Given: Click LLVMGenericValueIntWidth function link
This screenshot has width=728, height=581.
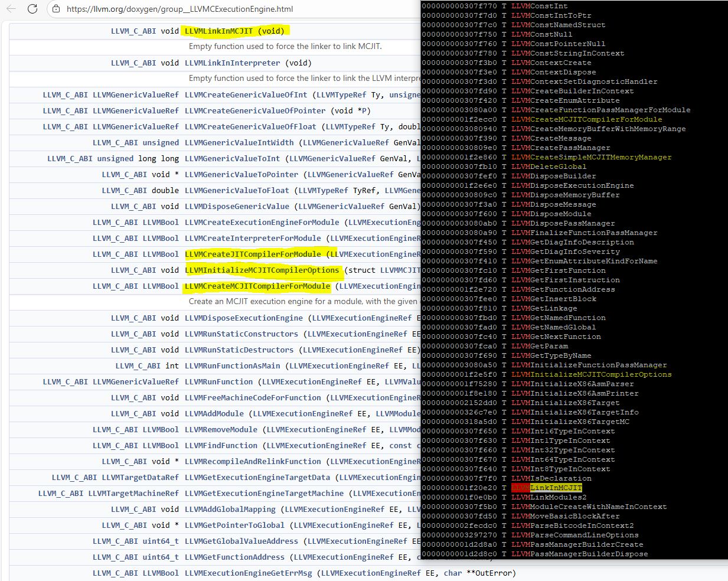Looking at the screenshot, I should coord(239,143).
